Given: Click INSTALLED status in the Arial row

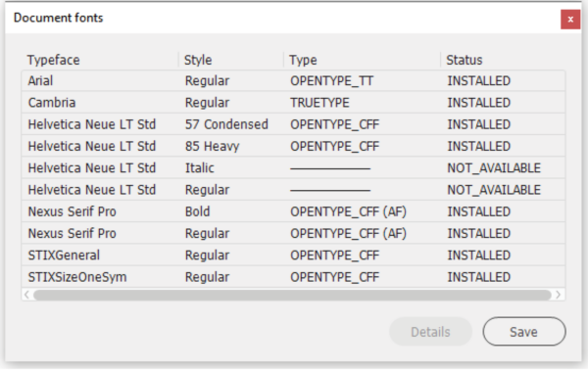Looking at the screenshot, I should 479,81.
